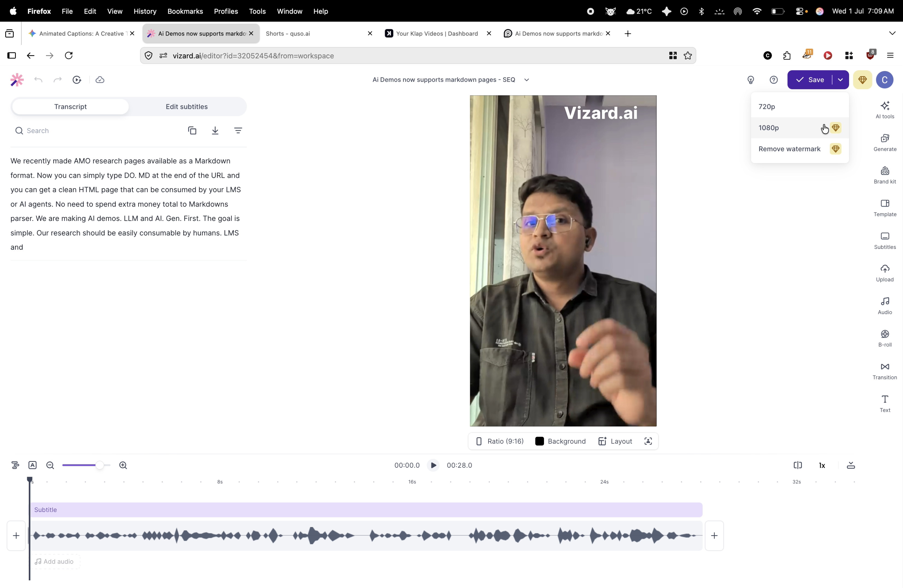The height and width of the screenshot is (588, 903).
Task: Open the user profile avatar C
Action: 884,80
